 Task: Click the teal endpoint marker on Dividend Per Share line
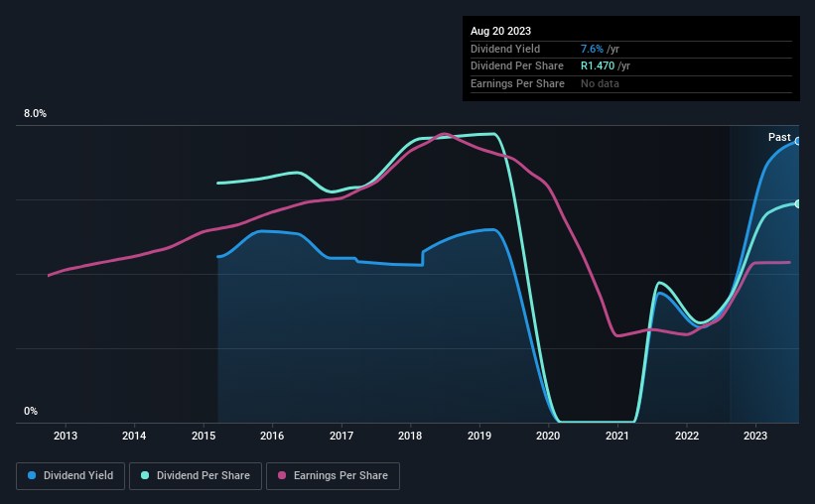(x=797, y=203)
